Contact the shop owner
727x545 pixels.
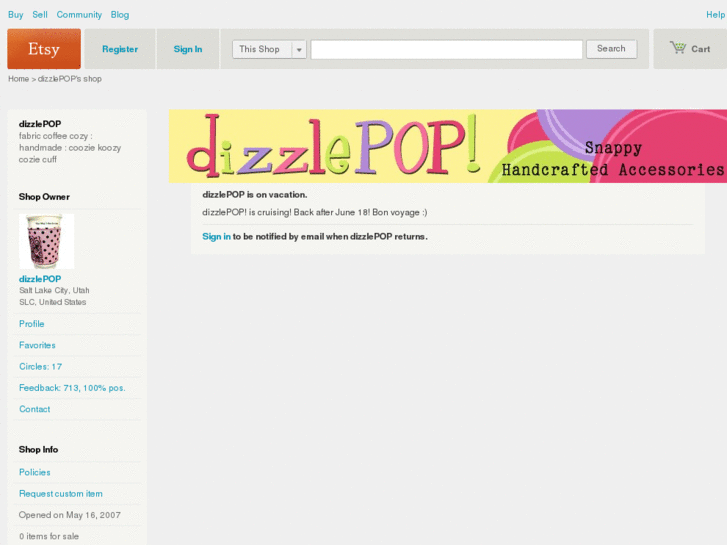pos(35,409)
